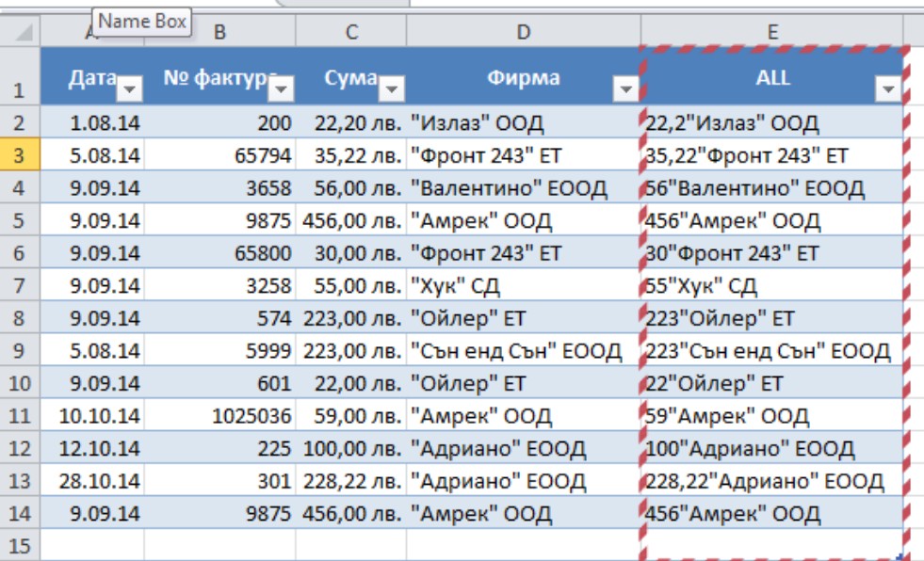924x561 pixels.
Task: Click the Дата header cell text
Action: (92, 77)
